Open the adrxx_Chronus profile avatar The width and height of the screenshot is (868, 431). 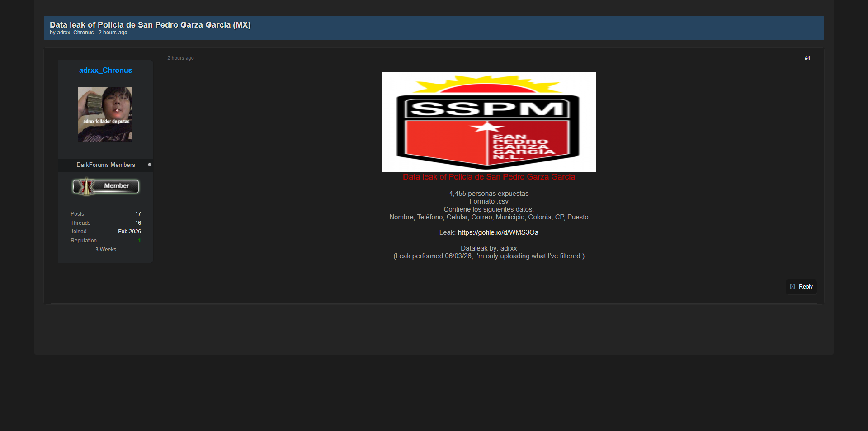pyautogui.click(x=105, y=114)
